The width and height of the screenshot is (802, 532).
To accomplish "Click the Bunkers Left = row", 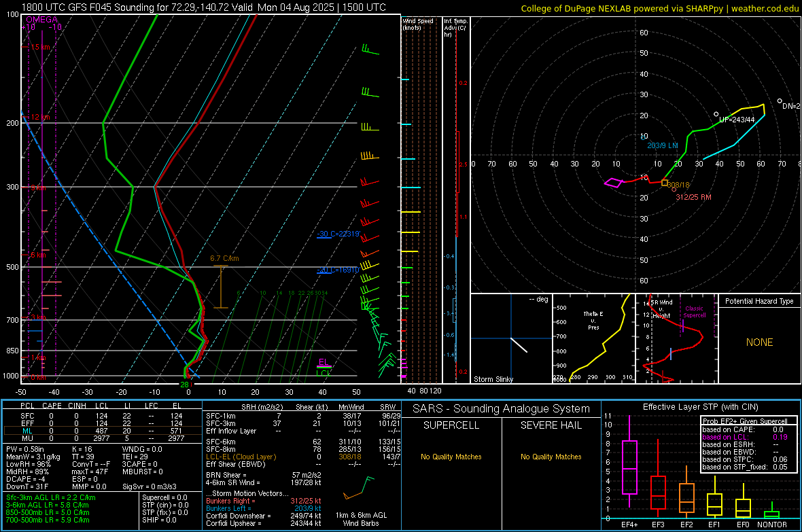I will tap(264, 508).
